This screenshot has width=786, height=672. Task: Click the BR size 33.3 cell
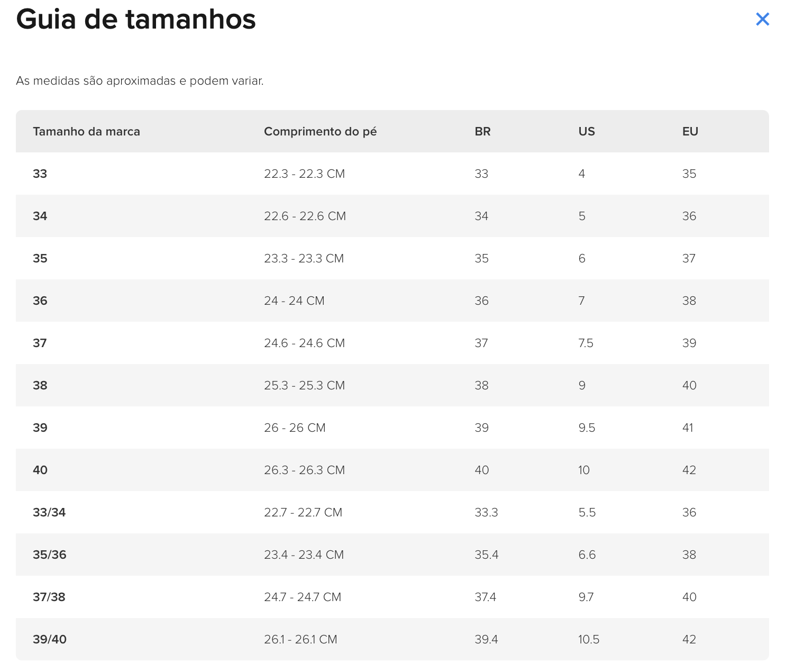486,512
